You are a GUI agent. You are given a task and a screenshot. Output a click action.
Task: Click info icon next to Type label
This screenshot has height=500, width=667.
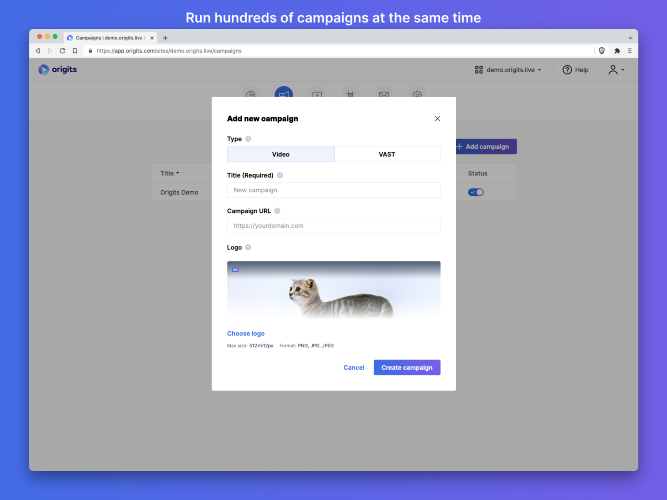pyautogui.click(x=248, y=139)
